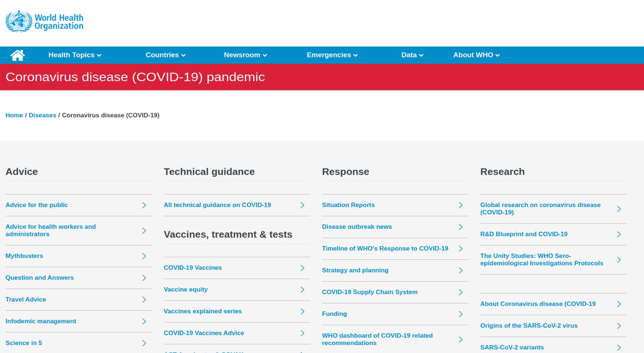Open R&D Blueprint and COVID-19
The image size is (644, 353).
[x=524, y=234]
